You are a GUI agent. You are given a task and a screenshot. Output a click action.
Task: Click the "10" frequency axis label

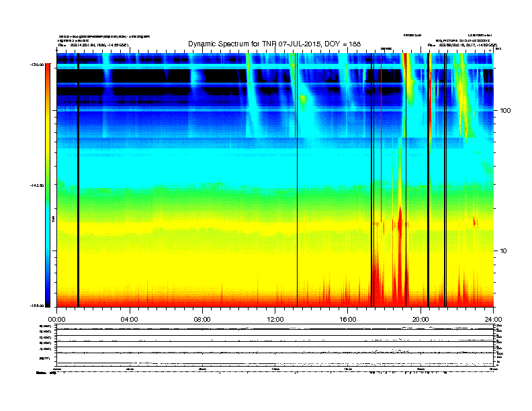tap(503, 251)
